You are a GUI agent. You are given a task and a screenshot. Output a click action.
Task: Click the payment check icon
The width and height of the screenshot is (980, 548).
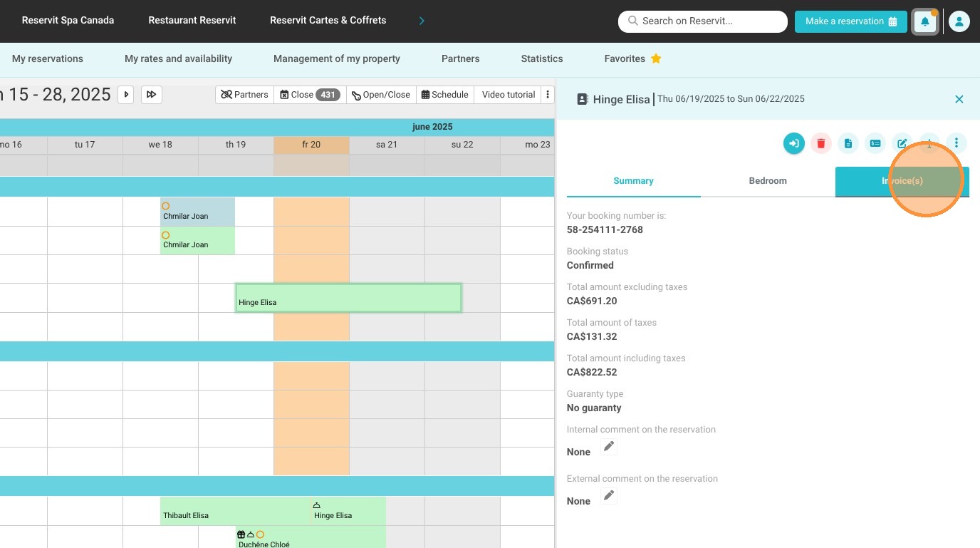pyautogui.click(x=875, y=143)
